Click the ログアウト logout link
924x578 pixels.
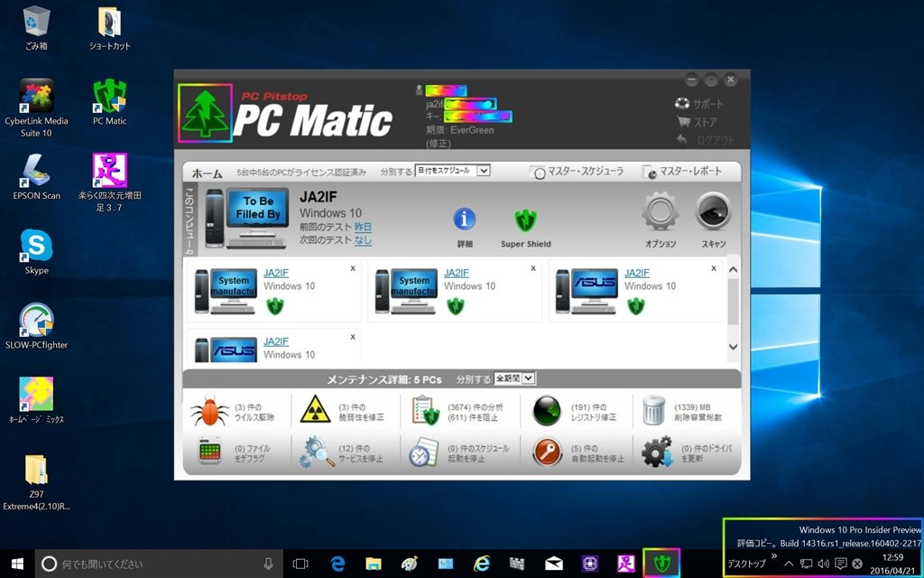click(x=716, y=140)
